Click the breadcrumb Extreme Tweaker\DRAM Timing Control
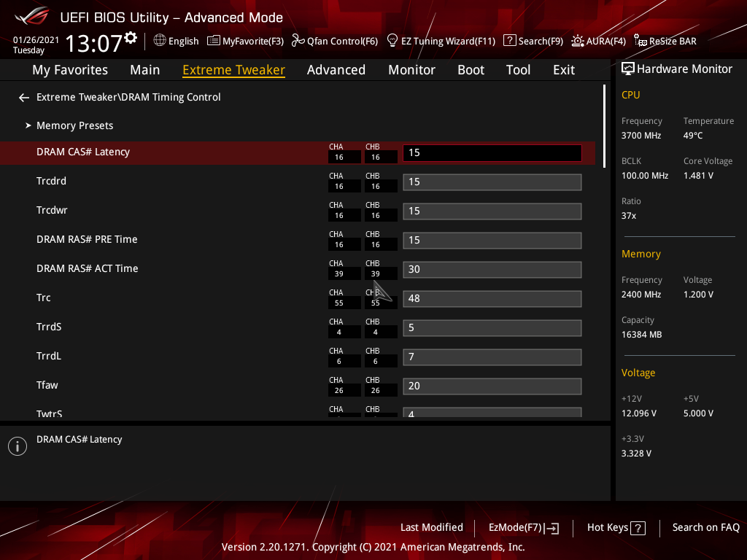747x560 pixels. pos(128,97)
